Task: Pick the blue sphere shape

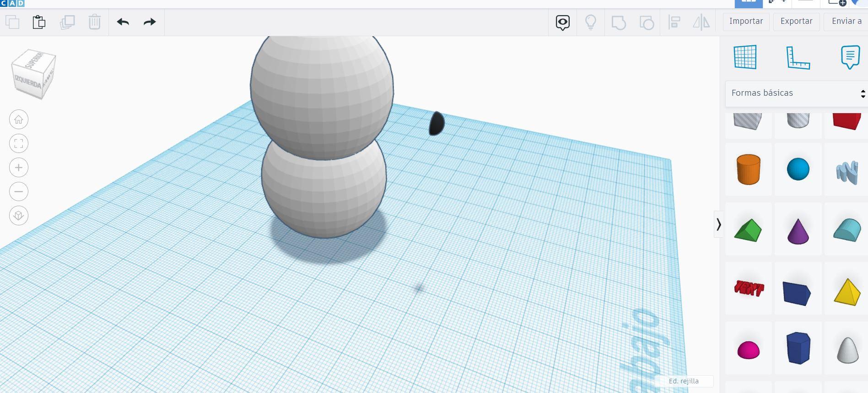Action: (798, 169)
